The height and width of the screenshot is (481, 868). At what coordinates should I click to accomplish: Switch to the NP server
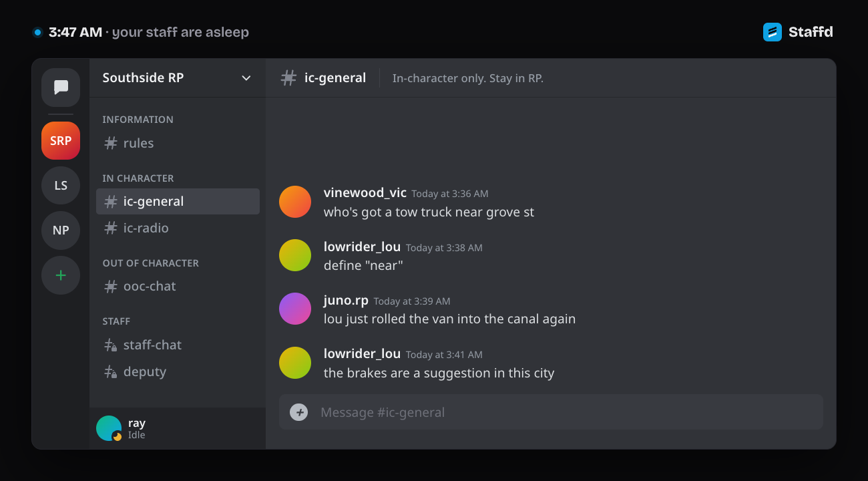pyautogui.click(x=61, y=230)
